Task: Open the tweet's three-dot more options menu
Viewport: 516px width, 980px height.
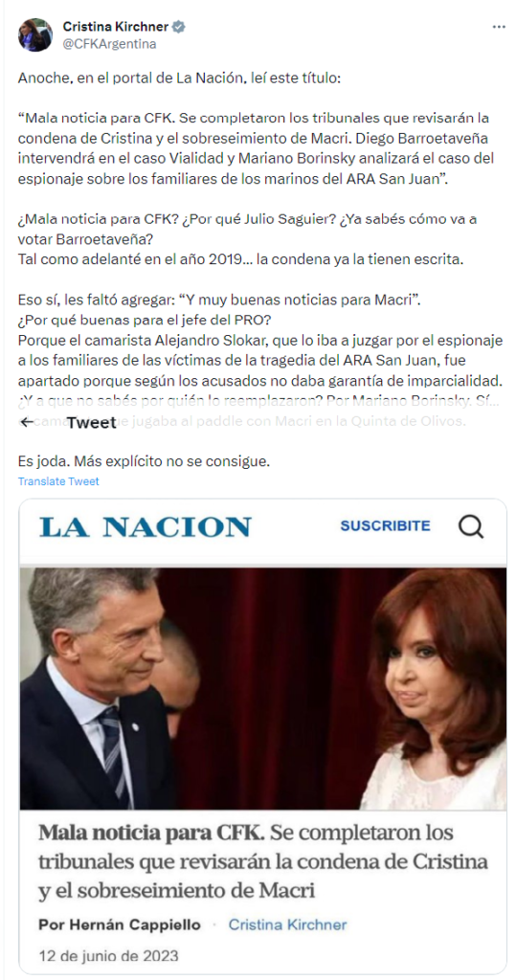Action: (x=499, y=27)
